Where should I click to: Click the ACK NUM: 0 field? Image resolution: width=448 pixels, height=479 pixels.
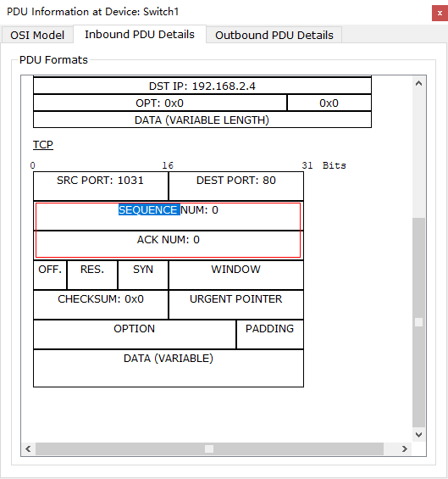click(169, 245)
